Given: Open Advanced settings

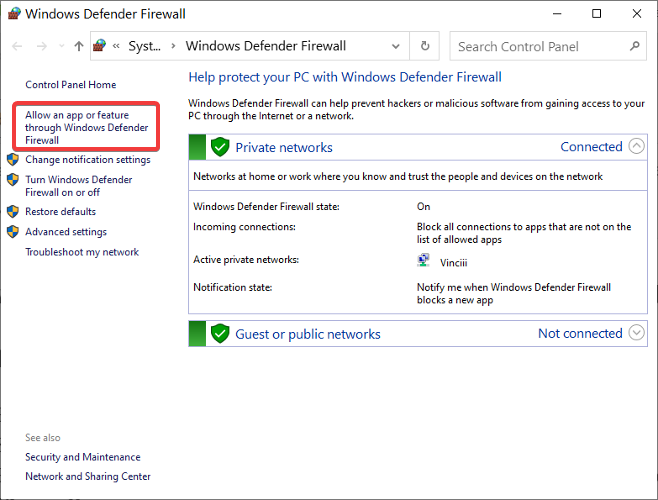Looking at the screenshot, I should tap(66, 232).
